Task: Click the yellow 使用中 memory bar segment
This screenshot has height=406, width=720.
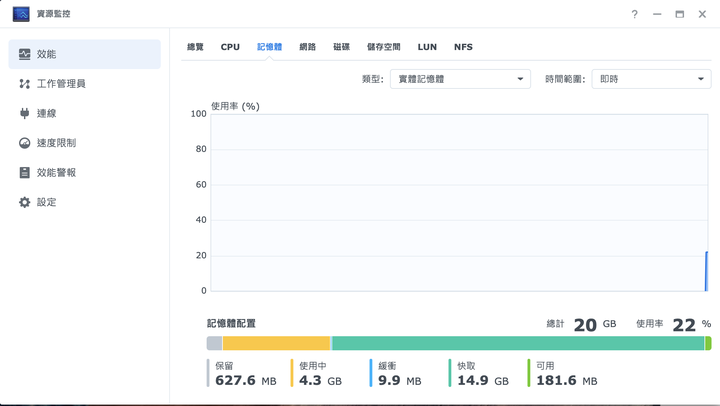Action: (276, 343)
